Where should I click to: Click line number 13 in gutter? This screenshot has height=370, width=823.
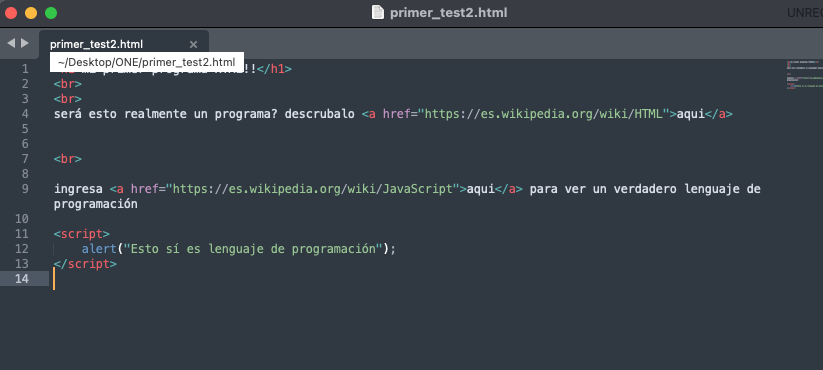[22, 263]
